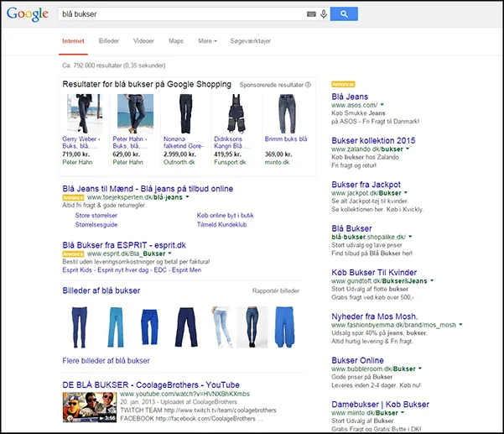Open bright blue harem pants image
The height and width of the screenshot is (434, 504).
[x=285, y=327]
